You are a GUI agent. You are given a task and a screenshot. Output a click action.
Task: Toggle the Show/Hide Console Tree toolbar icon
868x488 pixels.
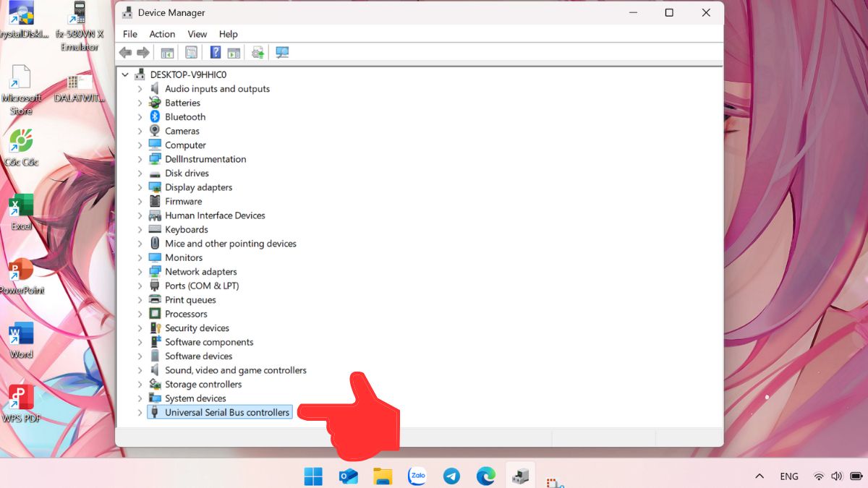(167, 53)
